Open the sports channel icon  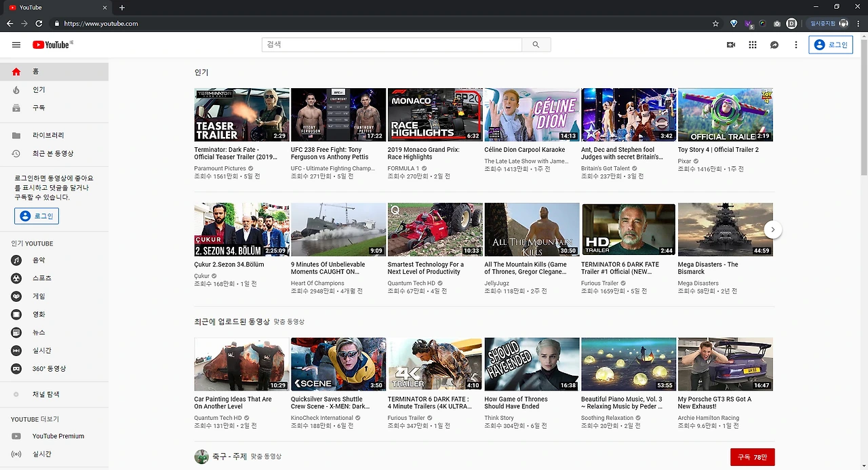[16, 279]
